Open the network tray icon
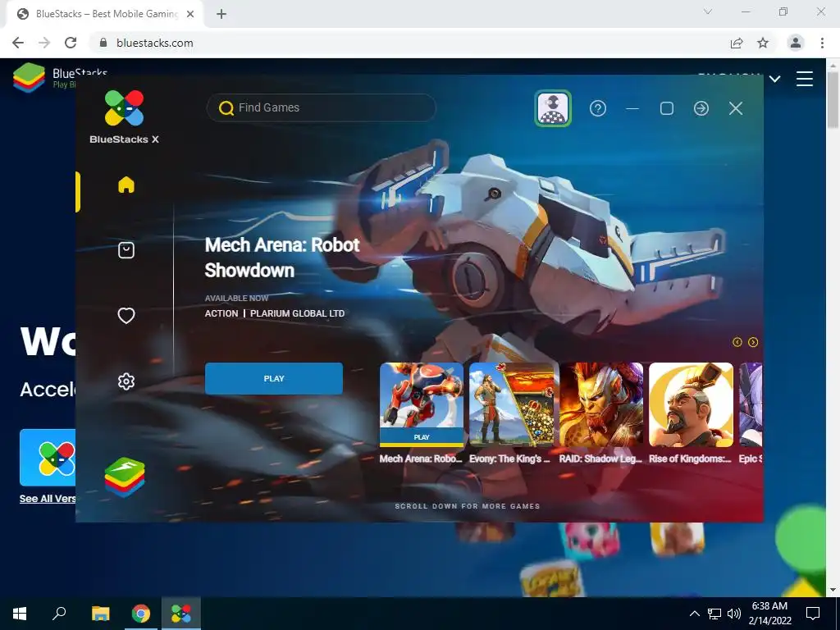840x630 pixels. [714, 614]
